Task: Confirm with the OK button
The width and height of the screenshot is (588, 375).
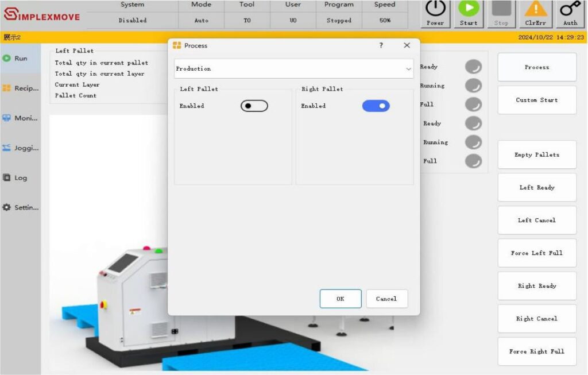Action: point(341,299)
